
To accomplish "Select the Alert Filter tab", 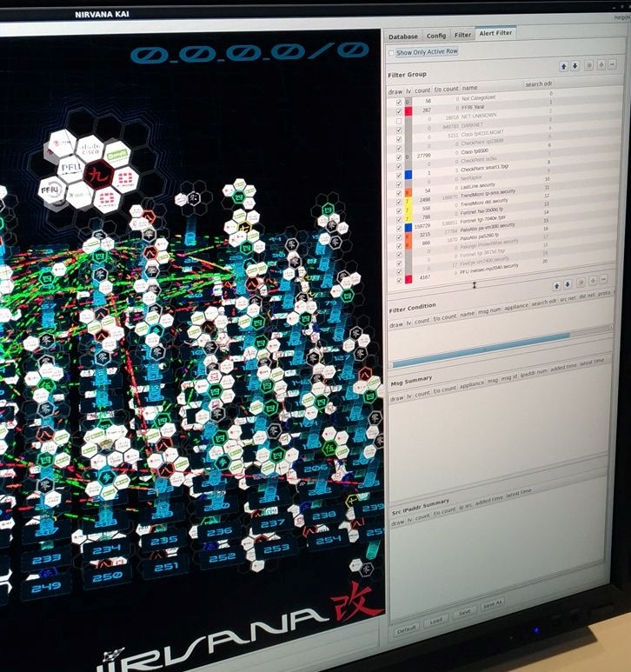I will pos(495,33).
